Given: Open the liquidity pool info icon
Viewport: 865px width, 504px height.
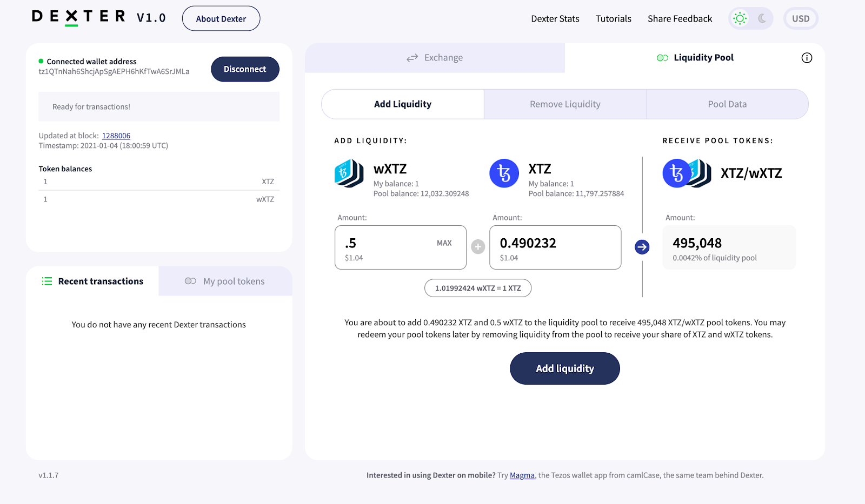Looking at the screenshot, I should 807,58.
